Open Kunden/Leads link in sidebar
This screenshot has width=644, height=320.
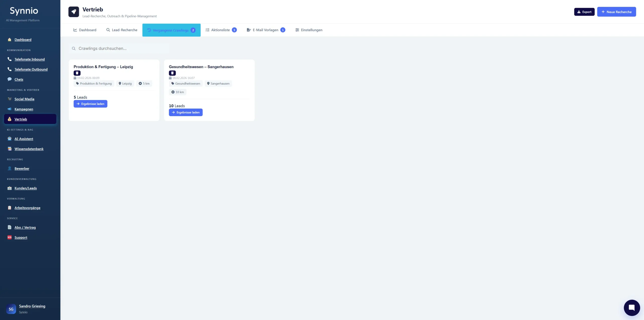pyautogui.click(x=25, y=188)
